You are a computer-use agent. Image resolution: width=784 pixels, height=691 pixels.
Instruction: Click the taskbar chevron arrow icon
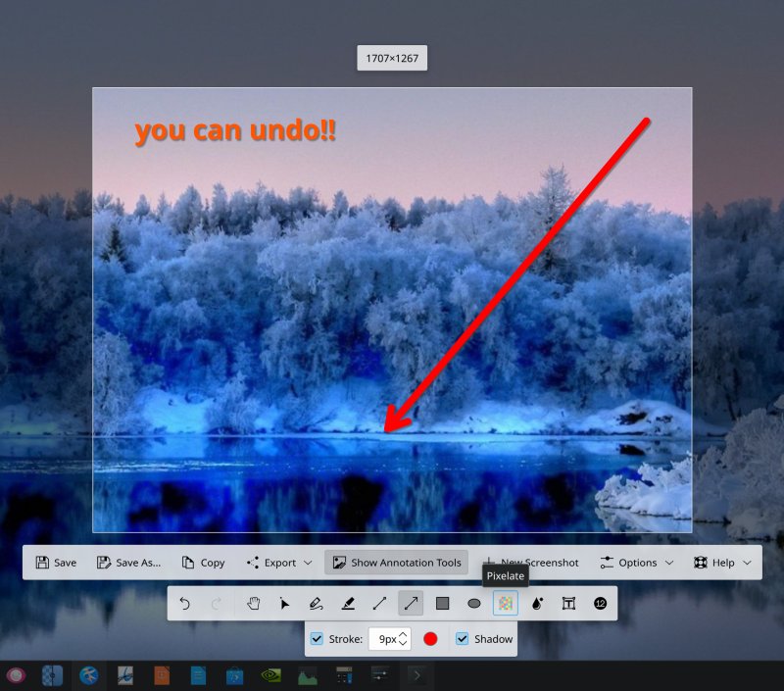416,676
